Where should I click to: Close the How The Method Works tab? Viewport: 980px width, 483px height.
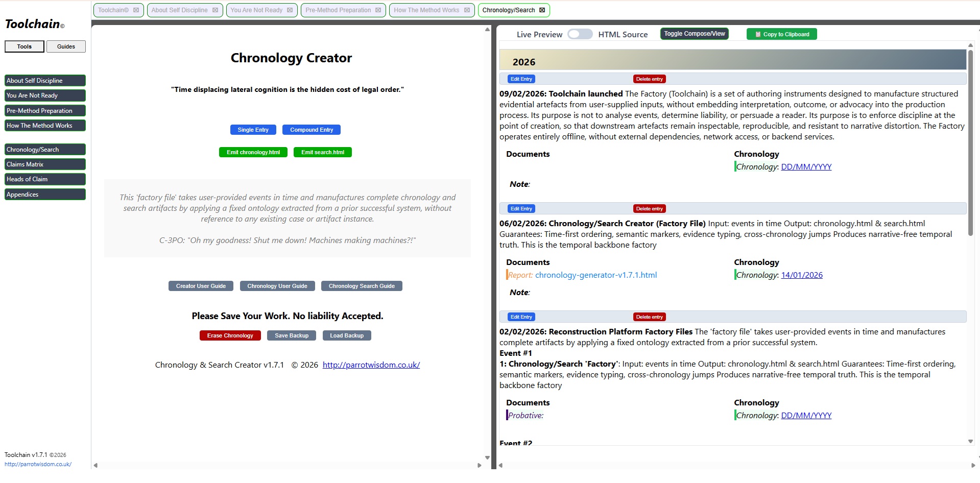(467, 10)
